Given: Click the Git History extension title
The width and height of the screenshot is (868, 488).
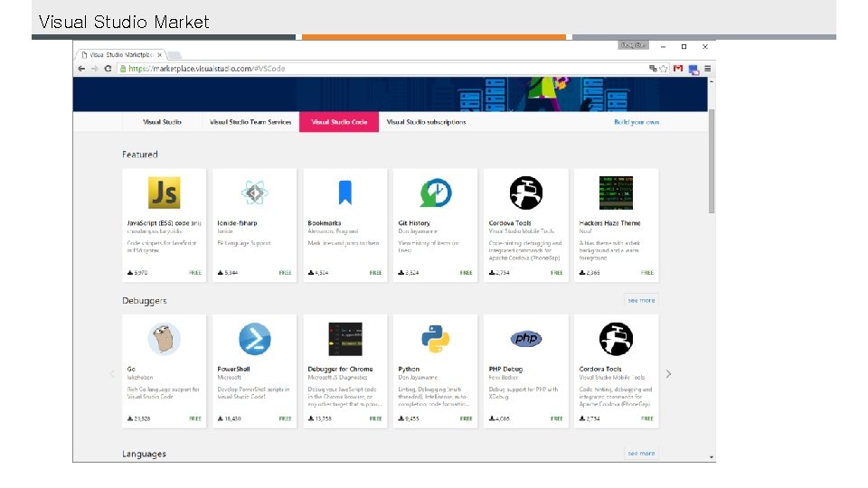Looking at the screenshot, I should click(x=414, y=223).
